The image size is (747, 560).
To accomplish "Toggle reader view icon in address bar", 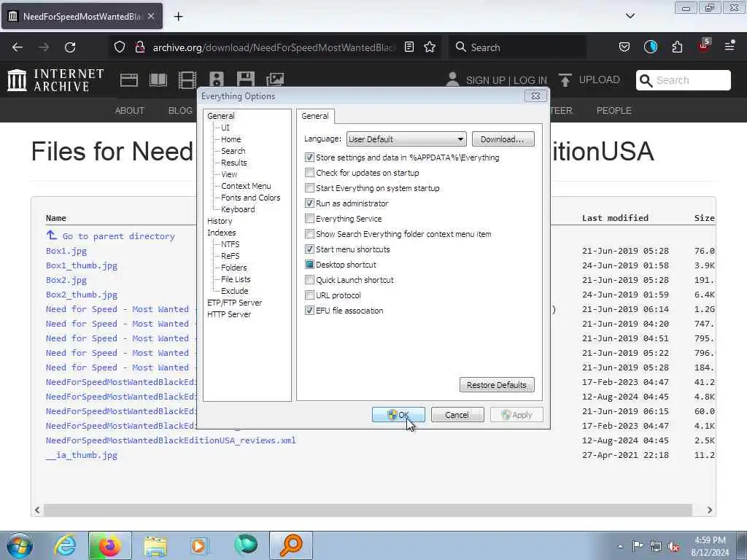I will (409, 47).
